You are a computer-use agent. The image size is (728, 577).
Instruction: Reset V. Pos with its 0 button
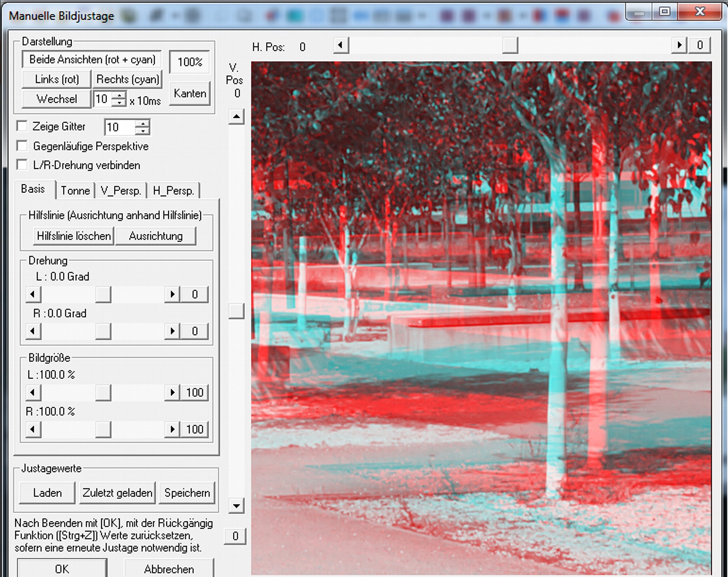tap(236, 536)
